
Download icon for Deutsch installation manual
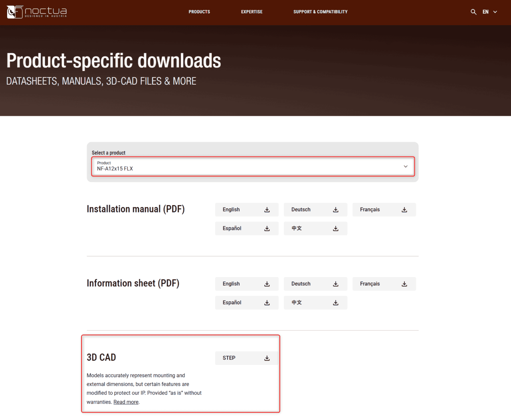(336, 210)
